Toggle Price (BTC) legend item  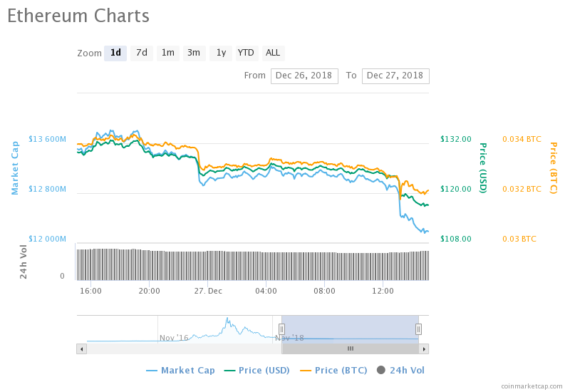[333, 371]
